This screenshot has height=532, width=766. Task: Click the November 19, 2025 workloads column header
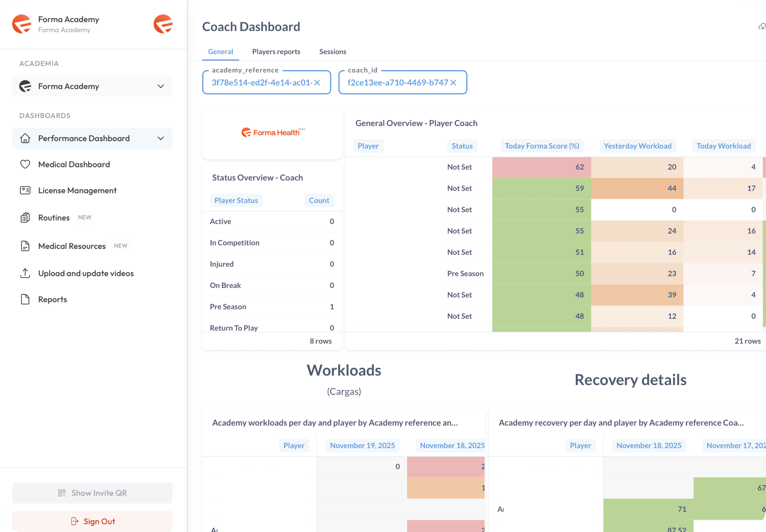[362, 446]
